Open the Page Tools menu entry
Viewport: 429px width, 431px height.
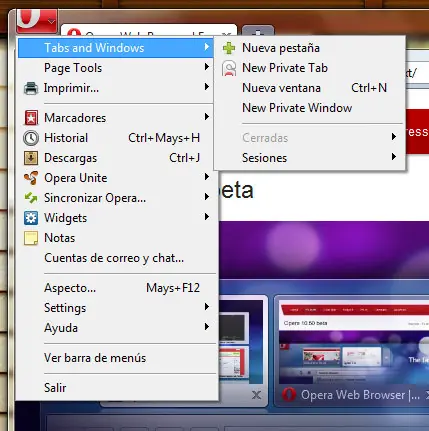[116, 68]
